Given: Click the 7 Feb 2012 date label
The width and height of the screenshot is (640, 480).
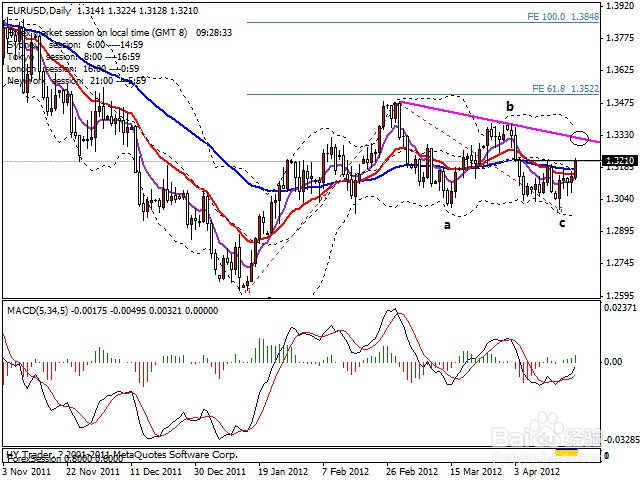Looking at the screenshot, I should point(345,471).
